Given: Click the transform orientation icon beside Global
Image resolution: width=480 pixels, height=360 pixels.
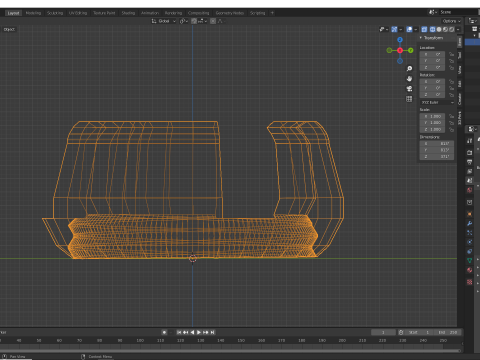Looking at the screenshot, I should point(154,21).
